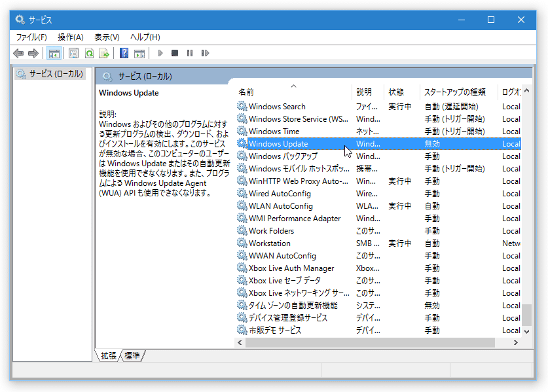Select the WWAN AutoConfig service
This screenshot has width=548, height=392.
[282, 256]
